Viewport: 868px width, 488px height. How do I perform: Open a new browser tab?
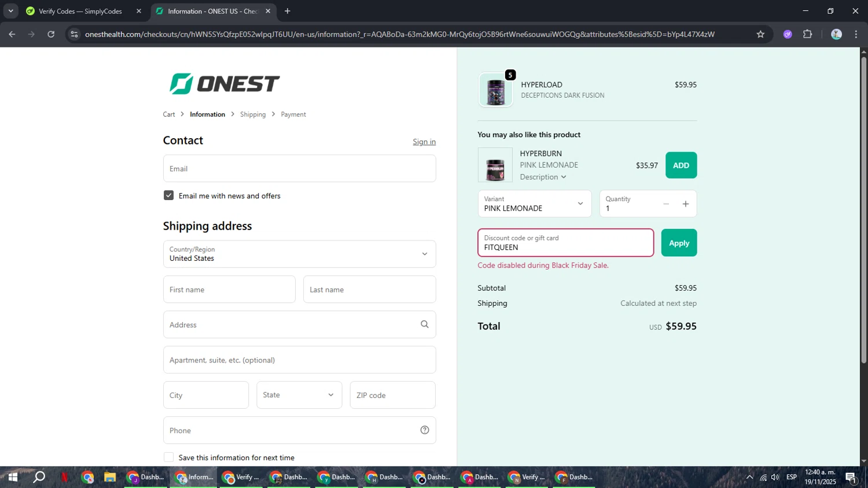click(287, 11)
